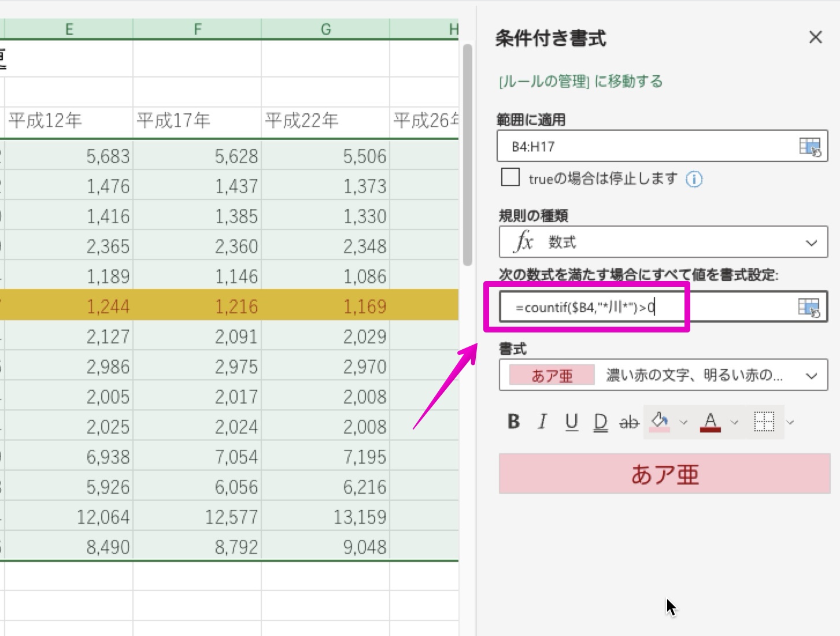The image size is (840, 636).
Task: Toggle the trueの場合は停止します checkbox
Action: [510, 177]
